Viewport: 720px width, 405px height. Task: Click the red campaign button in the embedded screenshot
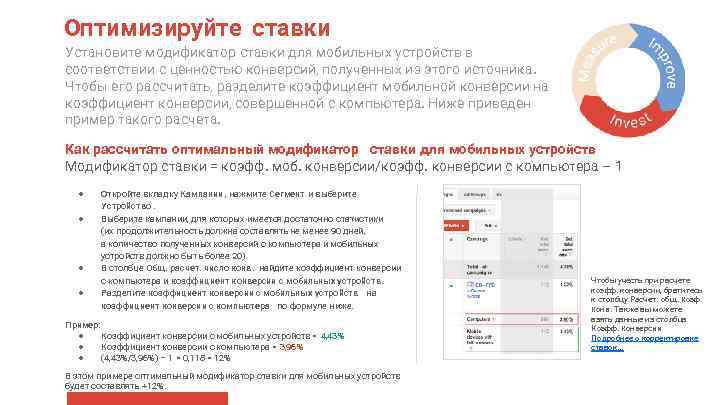(456, 225)
